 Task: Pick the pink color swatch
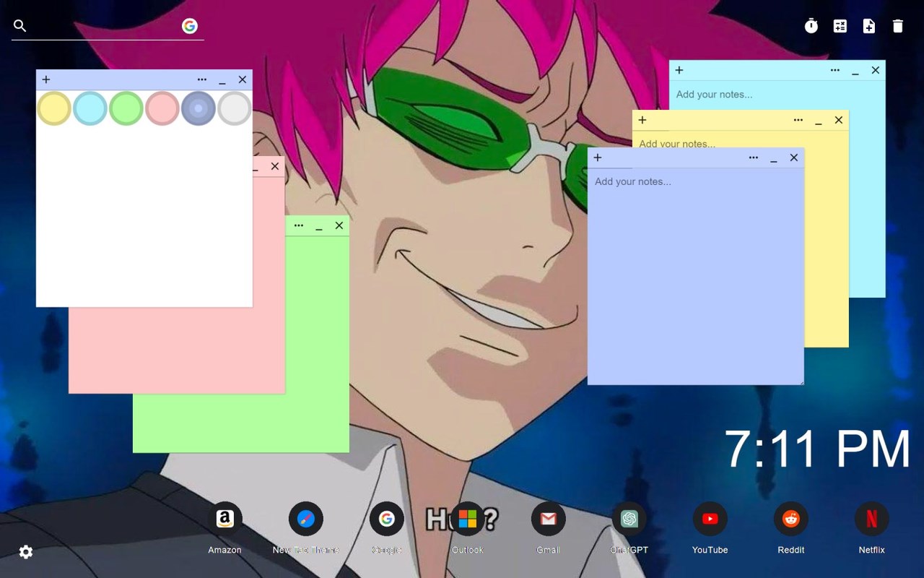point(162,108)
